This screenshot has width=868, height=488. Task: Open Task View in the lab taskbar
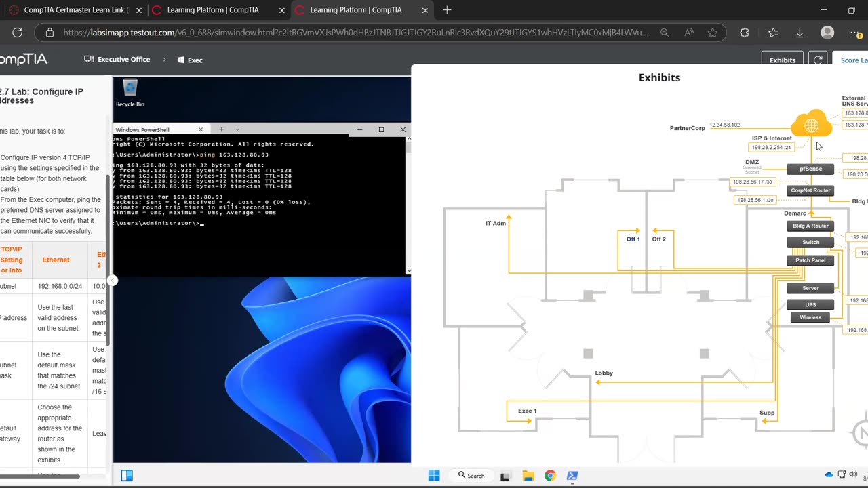click(505, 476)
